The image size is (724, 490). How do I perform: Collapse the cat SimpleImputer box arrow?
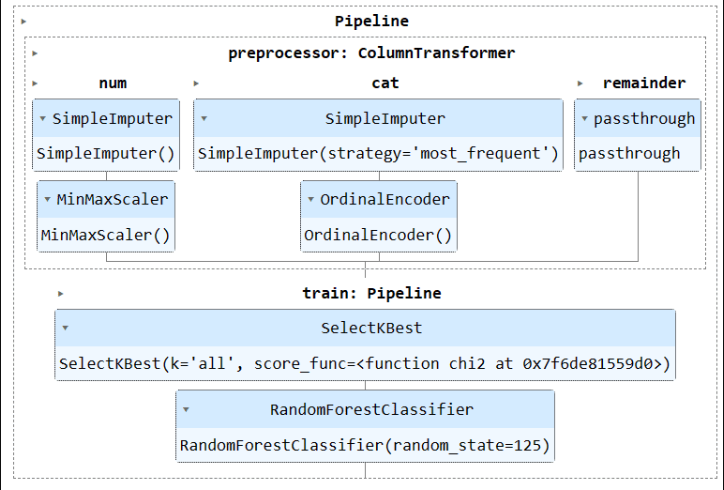pos(204,119)
